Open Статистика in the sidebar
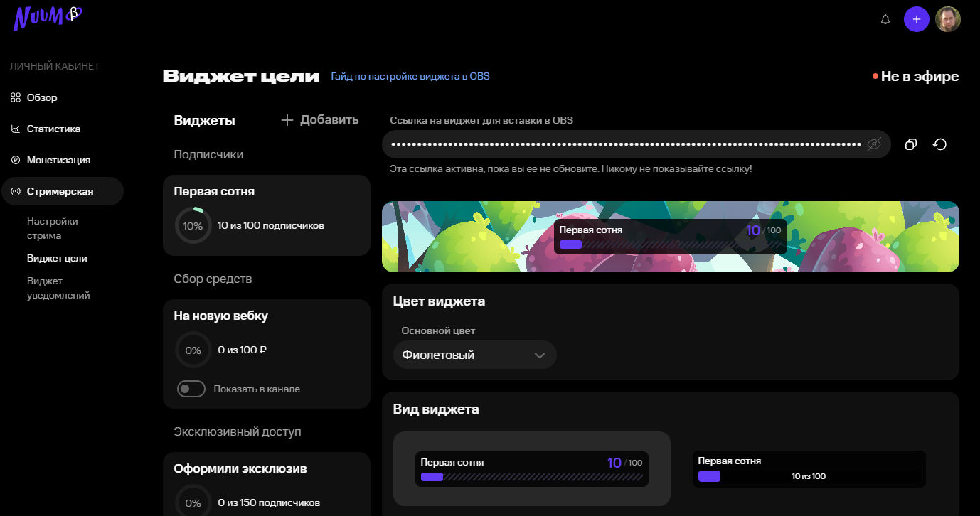 53,129
